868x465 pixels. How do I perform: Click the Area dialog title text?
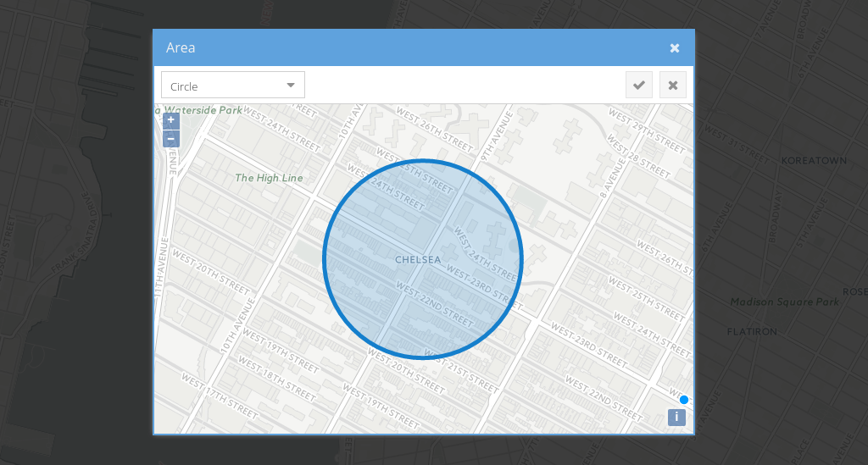point(181,48)
